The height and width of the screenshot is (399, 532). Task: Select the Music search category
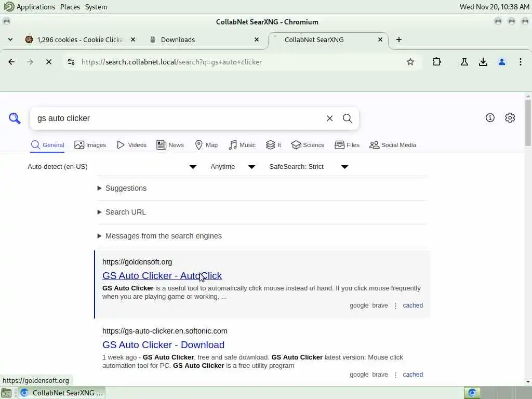click(242, 145)
